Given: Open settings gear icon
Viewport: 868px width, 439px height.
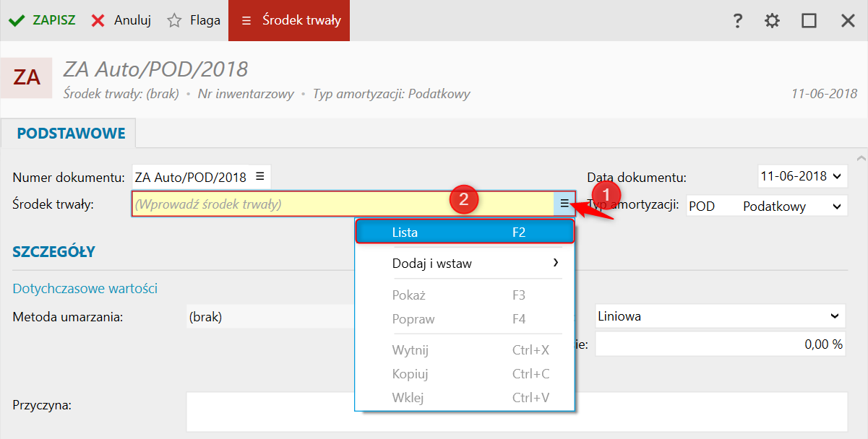Looking at the screenshot, I should click(773, 21).
